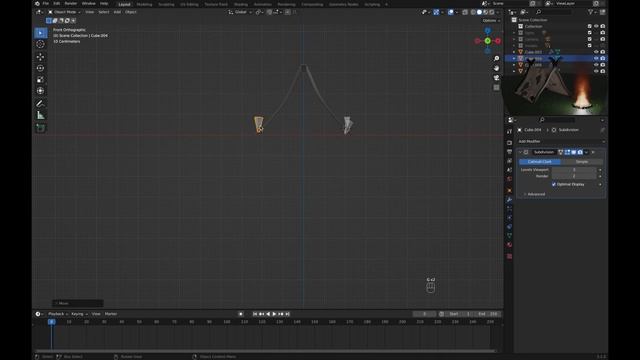Click the green Y axis gizmo ball
This screenshot has height=360, width=640.
pos(487,41)
